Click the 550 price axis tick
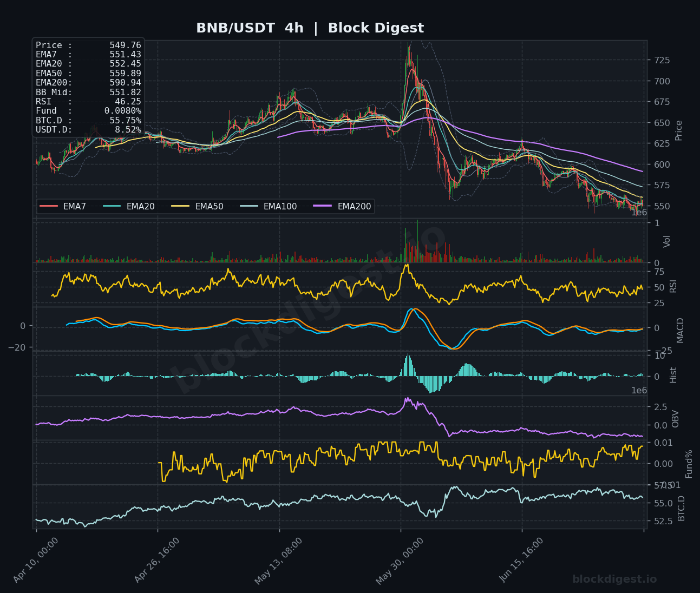This screenshot has width=700, height=593. 661,206
